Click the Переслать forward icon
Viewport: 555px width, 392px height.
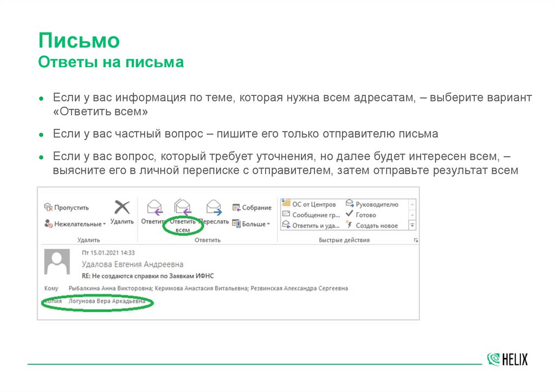[214, 208]
